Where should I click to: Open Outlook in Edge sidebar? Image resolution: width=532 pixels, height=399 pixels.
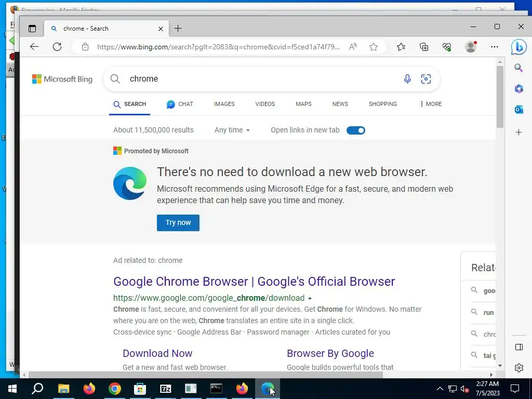point(519,110)
